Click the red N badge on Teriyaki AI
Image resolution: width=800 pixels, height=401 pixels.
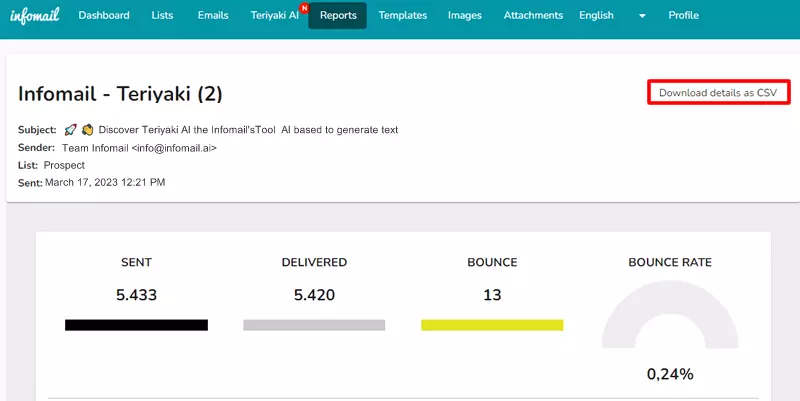point(304,8)
